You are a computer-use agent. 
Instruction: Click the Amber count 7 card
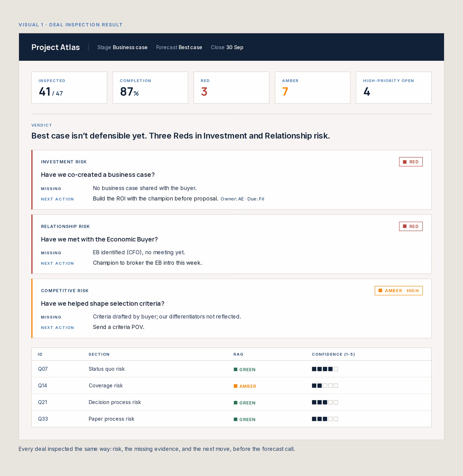pos(313,88)
